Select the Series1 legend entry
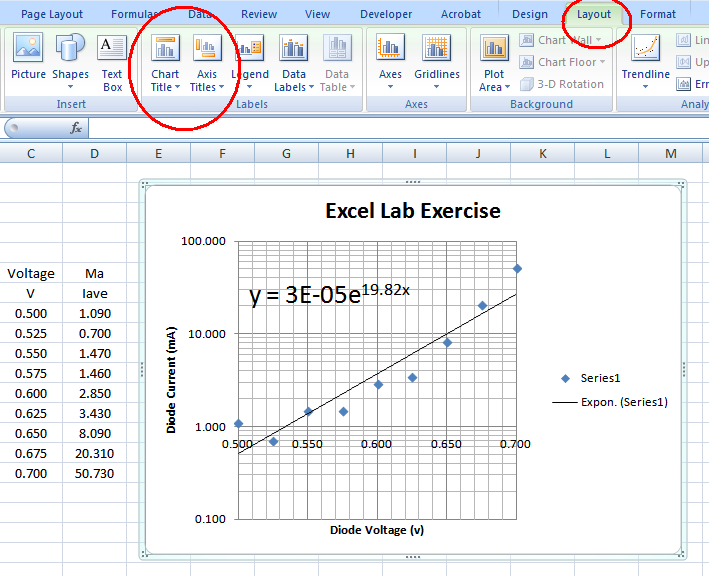Image resolution: width=709 pixels, height=576 pixels. click(591, 378)
